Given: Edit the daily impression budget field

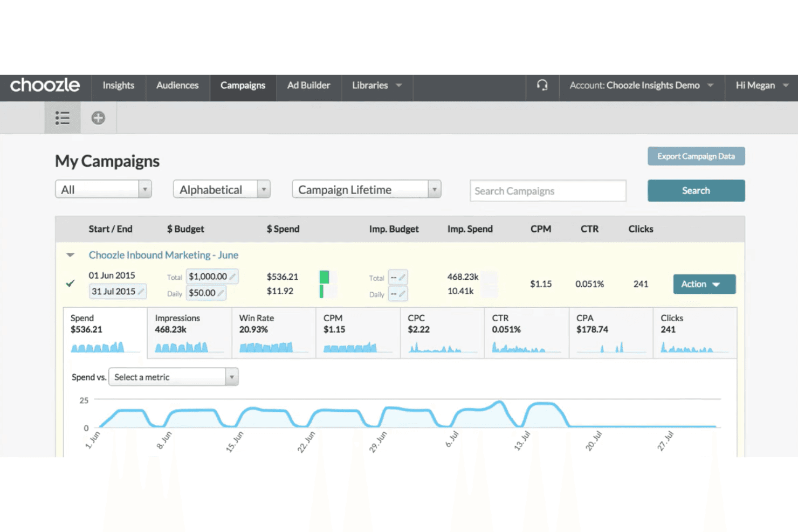Looking at the screenshot, I should click(x=398, y=294).
